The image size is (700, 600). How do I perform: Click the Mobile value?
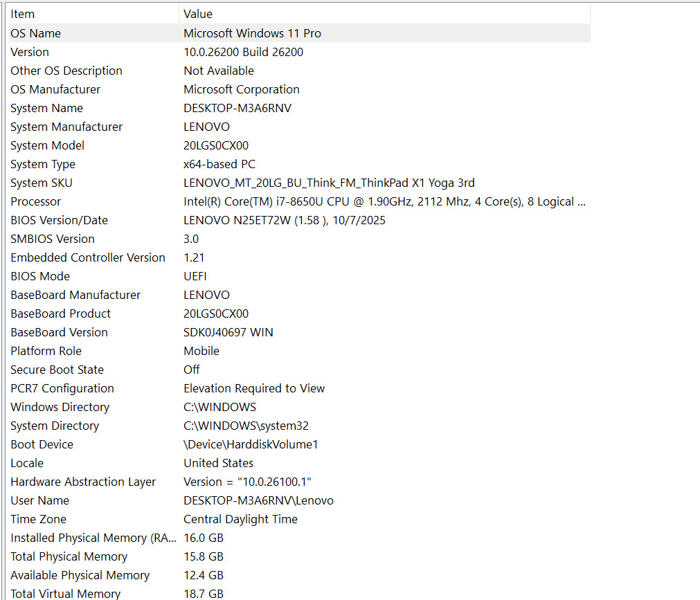tap(201, 352)
